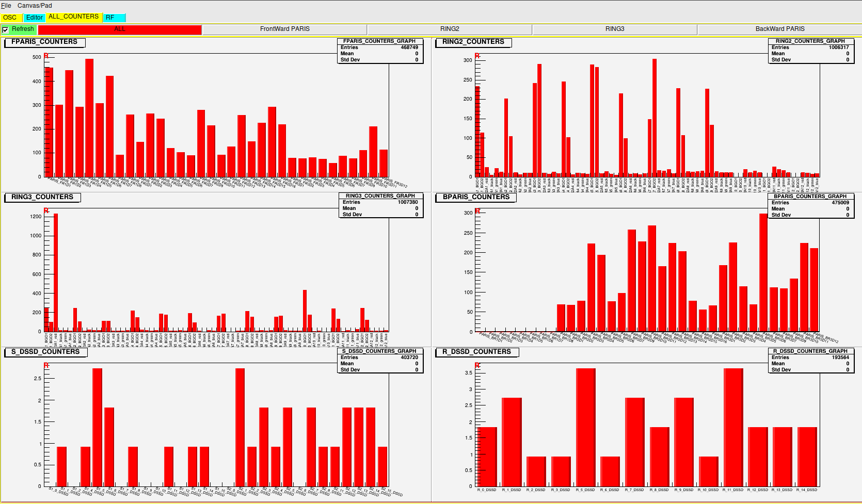Image resolution: width=862 pixels, height=504 pixels.
Task: Open the Canvas/Pad menu
Action: click(x=35, y=6)
